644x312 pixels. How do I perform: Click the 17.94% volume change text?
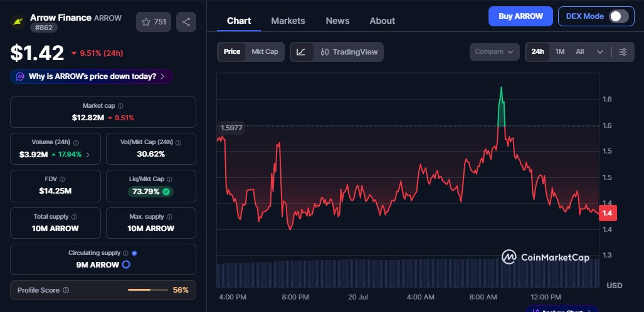[70, 155]
